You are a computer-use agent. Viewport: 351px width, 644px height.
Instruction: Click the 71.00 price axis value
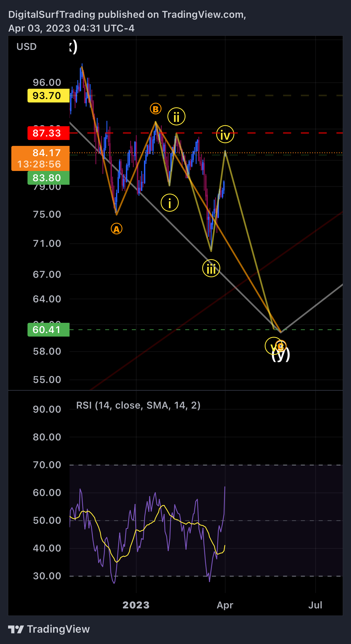(x=47, y=244)
